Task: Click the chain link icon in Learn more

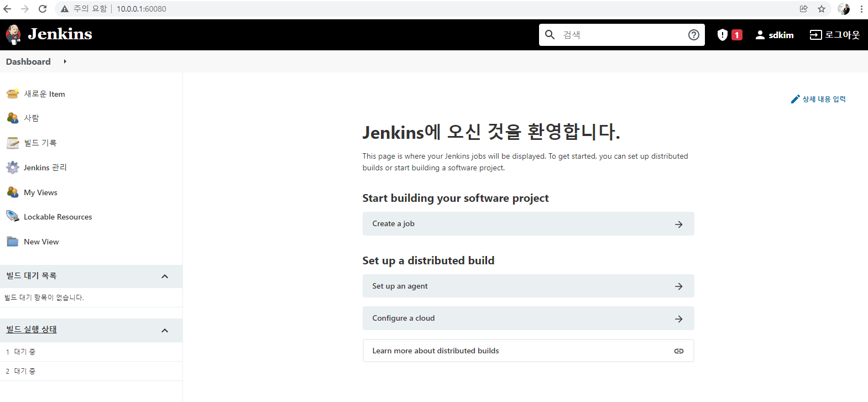Action: 678,351
